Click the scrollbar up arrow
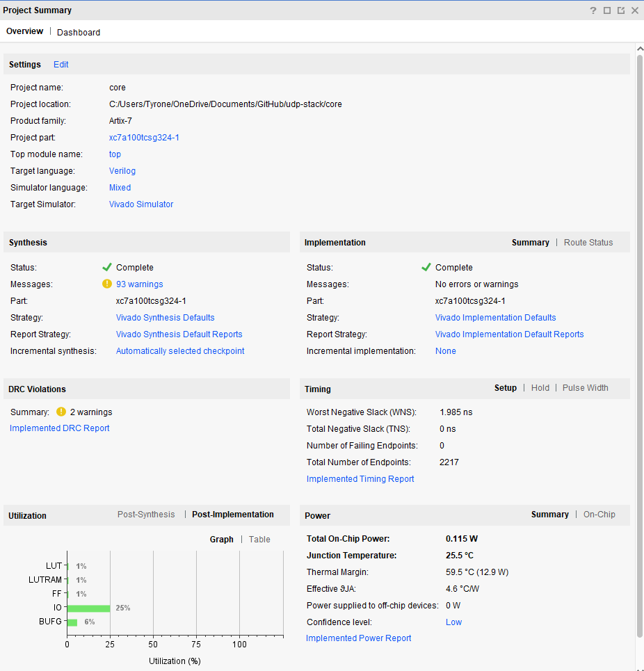The height and width of the screenshot is (671, 644). click(x=640, y=49)
